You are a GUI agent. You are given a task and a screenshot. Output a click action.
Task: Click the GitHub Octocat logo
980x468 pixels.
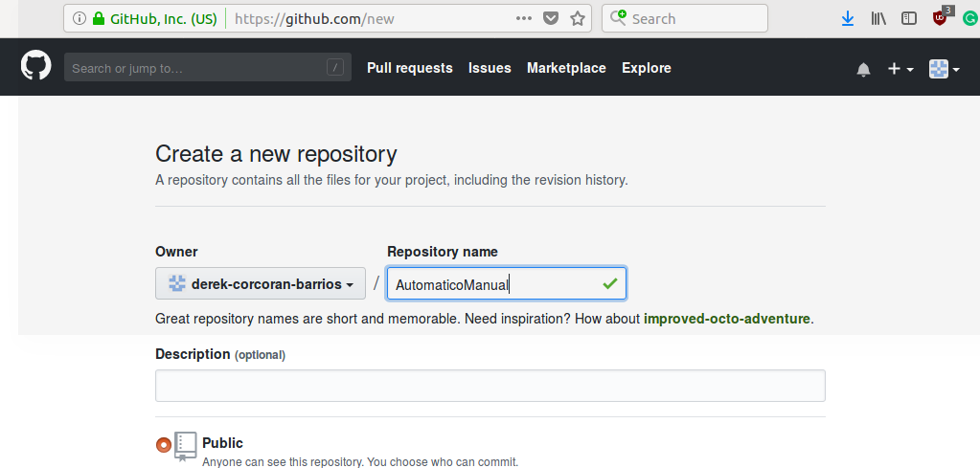(x=36, y=67)
